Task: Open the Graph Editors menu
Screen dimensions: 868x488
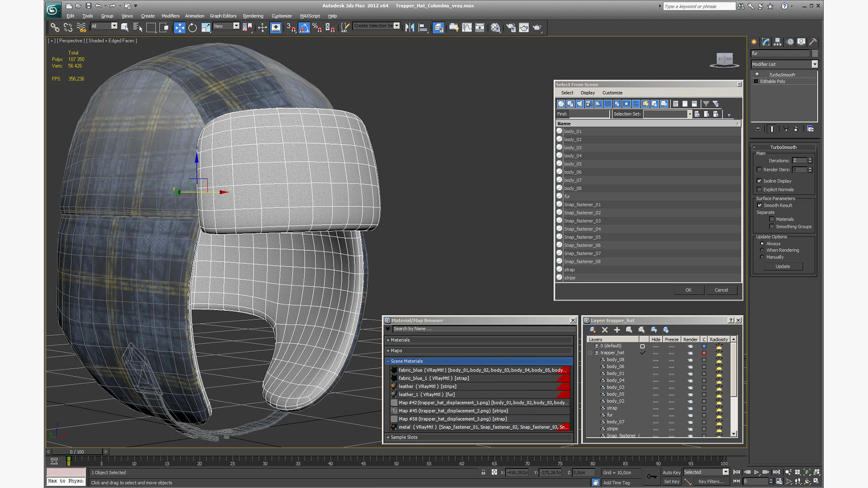Action: coord(223,16)
